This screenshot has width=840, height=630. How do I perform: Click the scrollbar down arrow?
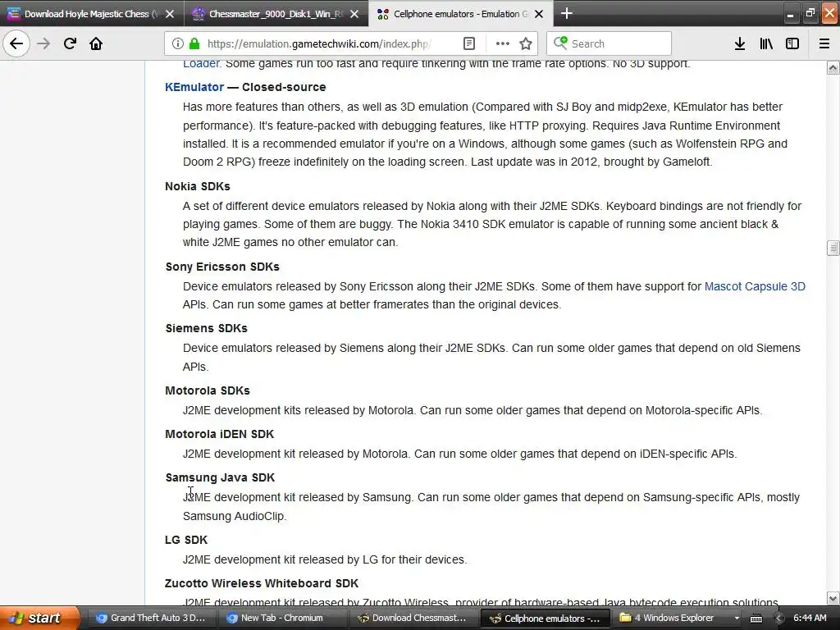(833, 598)
